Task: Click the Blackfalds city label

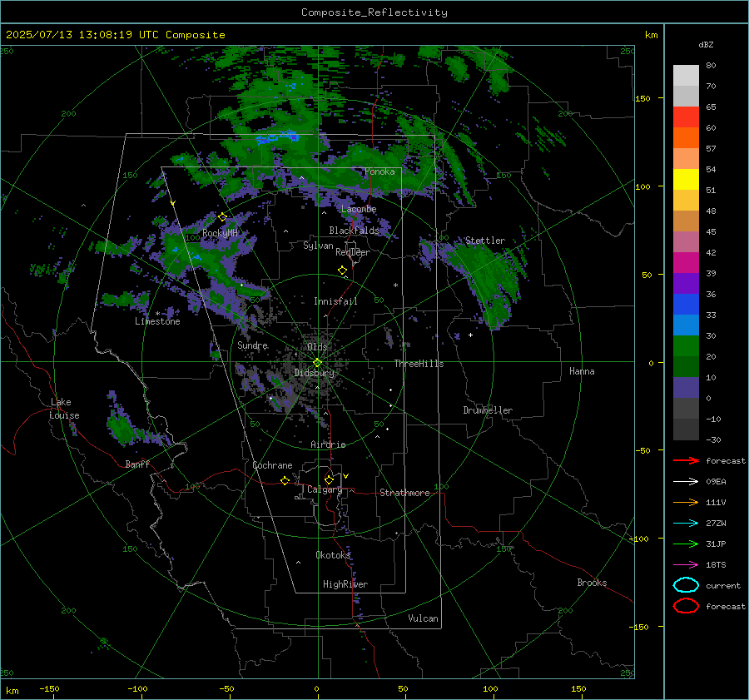Action: coord(354,231)
